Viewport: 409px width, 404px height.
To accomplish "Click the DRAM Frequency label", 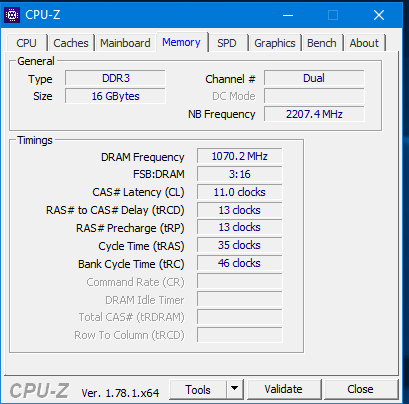I will [x=142, y=157].
